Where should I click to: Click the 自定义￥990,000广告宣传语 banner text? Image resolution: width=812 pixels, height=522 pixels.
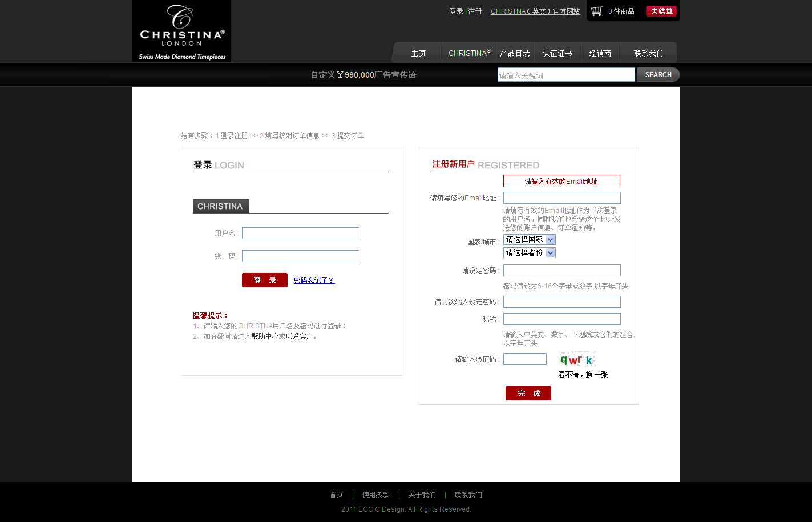(x=363, y=75)
